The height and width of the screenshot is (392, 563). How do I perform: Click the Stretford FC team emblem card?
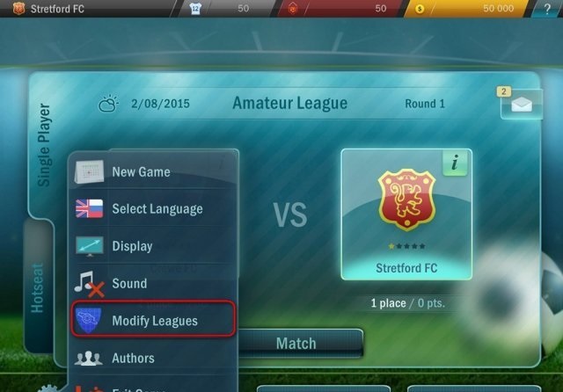pos(406,214)
